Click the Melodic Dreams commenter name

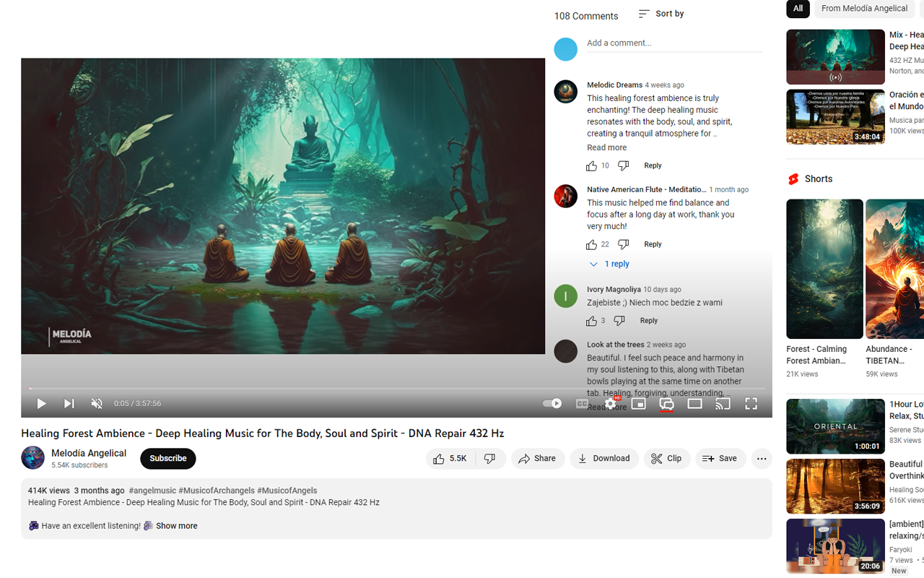(614, 85)
